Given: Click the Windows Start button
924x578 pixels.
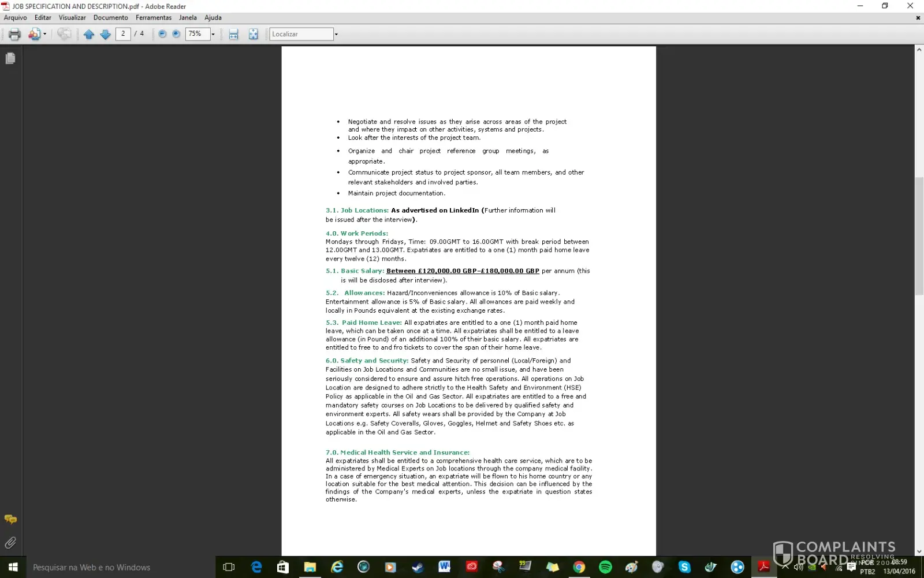Looking at the screenshot, I should point(13,567).
